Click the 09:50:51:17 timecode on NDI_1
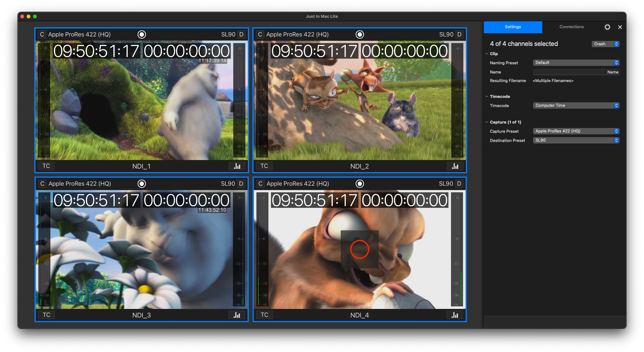644x352 pixels. pos(96,51)
